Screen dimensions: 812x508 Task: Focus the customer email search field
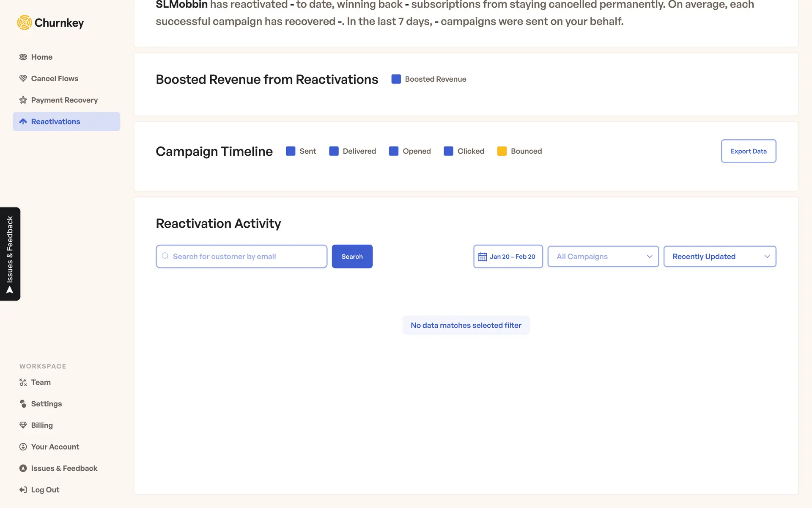click(245, 257)
